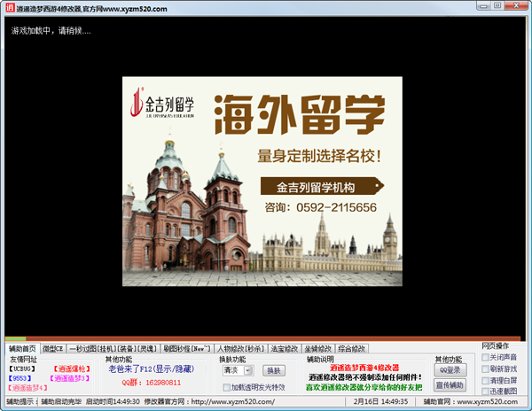Screen dimensions: 532x411
Task: Click 辅助官网：www.xyzm520.com in status bar
Action: point(471,402)
